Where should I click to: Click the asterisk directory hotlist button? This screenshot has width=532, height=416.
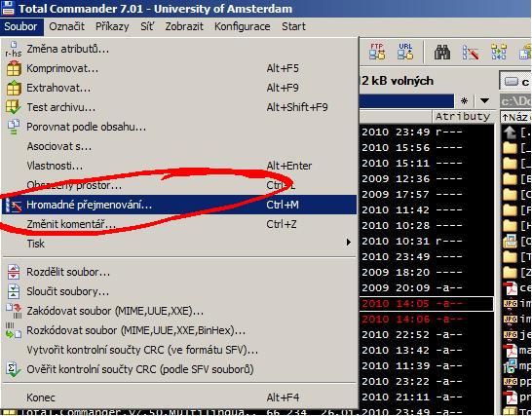(464, 100)
